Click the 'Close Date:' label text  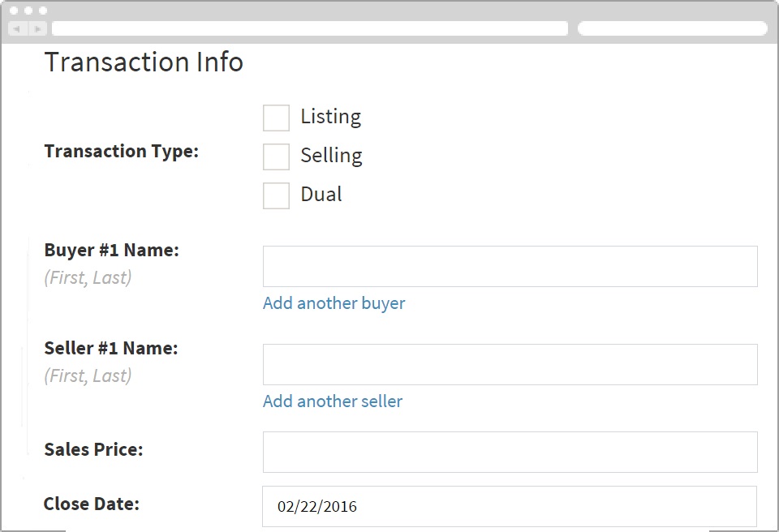(91, 504)
